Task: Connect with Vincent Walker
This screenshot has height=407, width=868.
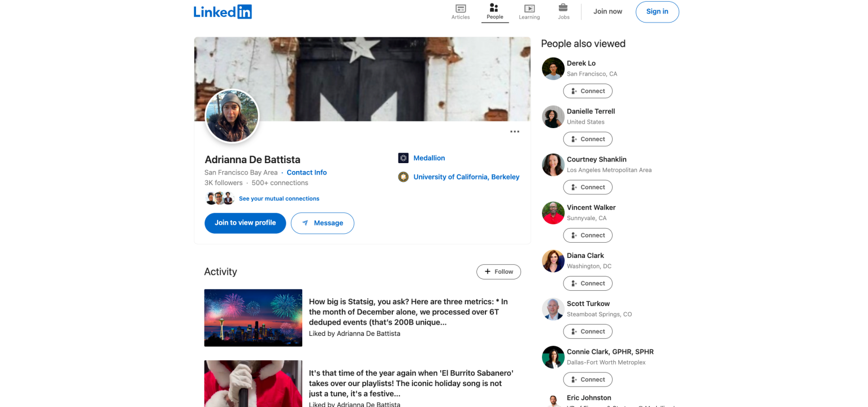Action: (588, 235)
